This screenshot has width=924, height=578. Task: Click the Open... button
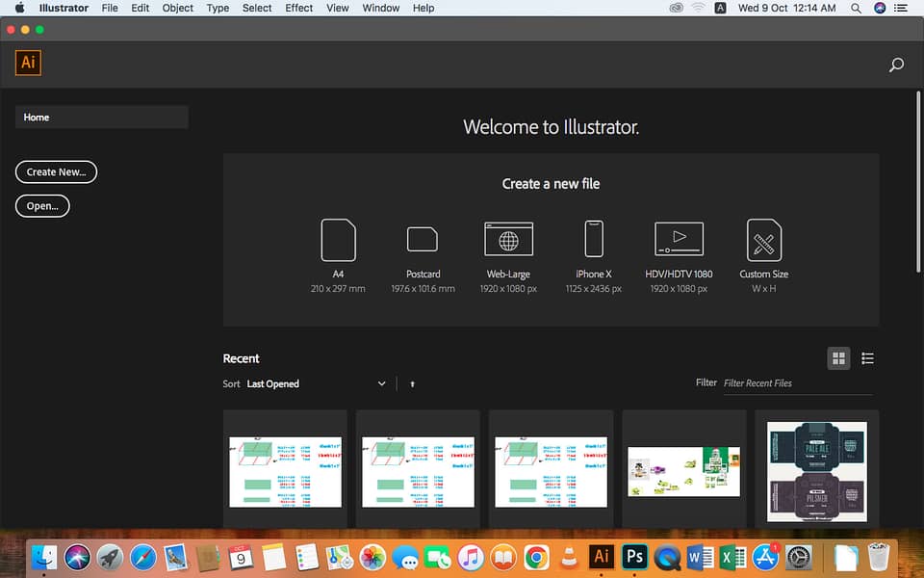[x=42, y=205]
